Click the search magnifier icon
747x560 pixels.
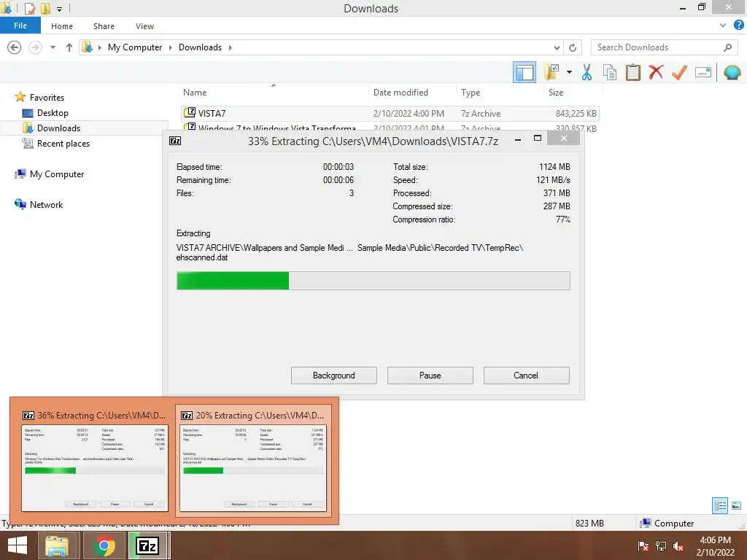coord(727,47)
